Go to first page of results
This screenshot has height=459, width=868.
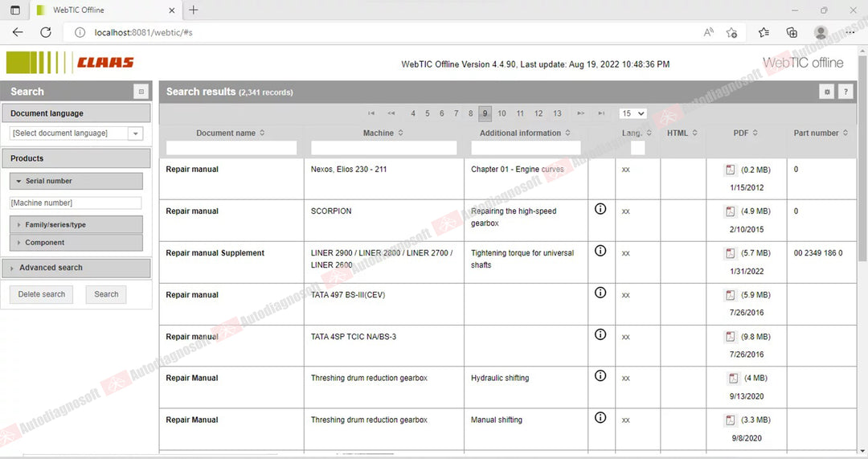(x=371, y=113)
